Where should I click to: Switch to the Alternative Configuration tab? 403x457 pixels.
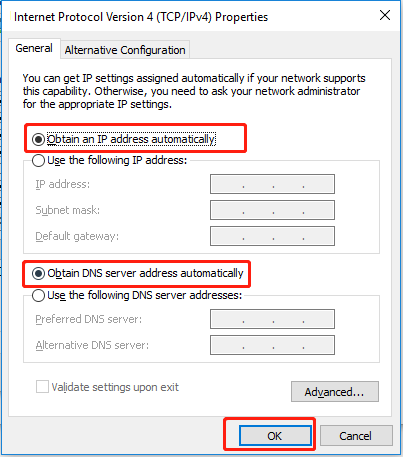(x=125, y=50)
